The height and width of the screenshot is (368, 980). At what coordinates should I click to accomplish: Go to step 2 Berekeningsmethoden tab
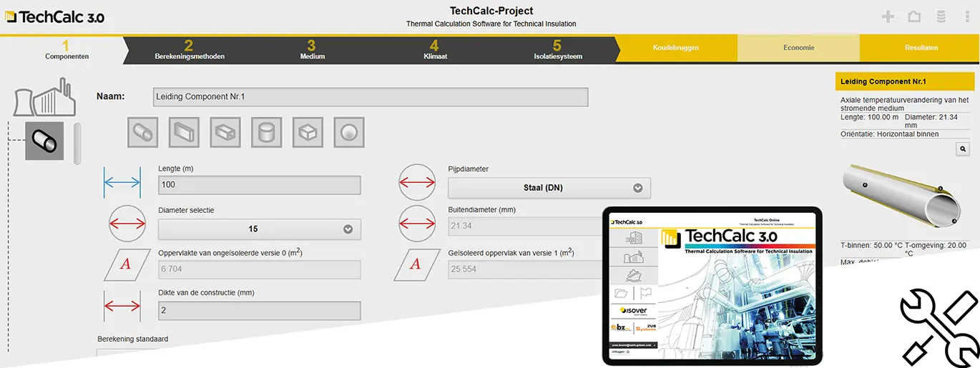(190, 50)
